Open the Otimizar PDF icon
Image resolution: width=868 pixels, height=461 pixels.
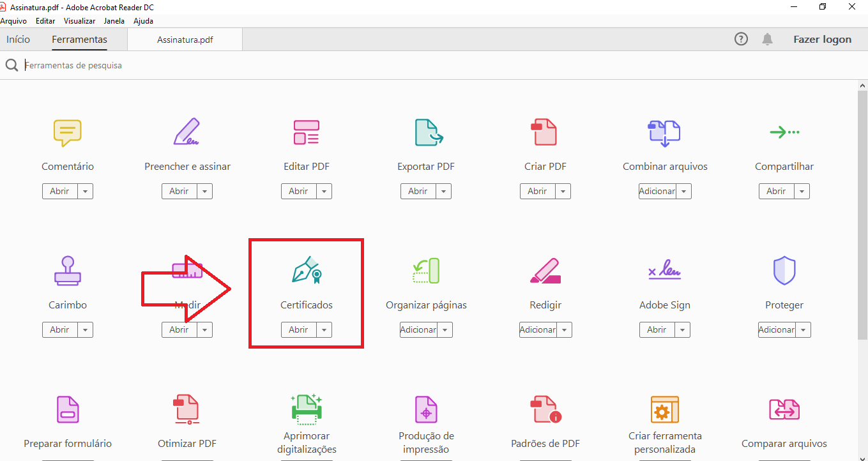click(187, 410)
